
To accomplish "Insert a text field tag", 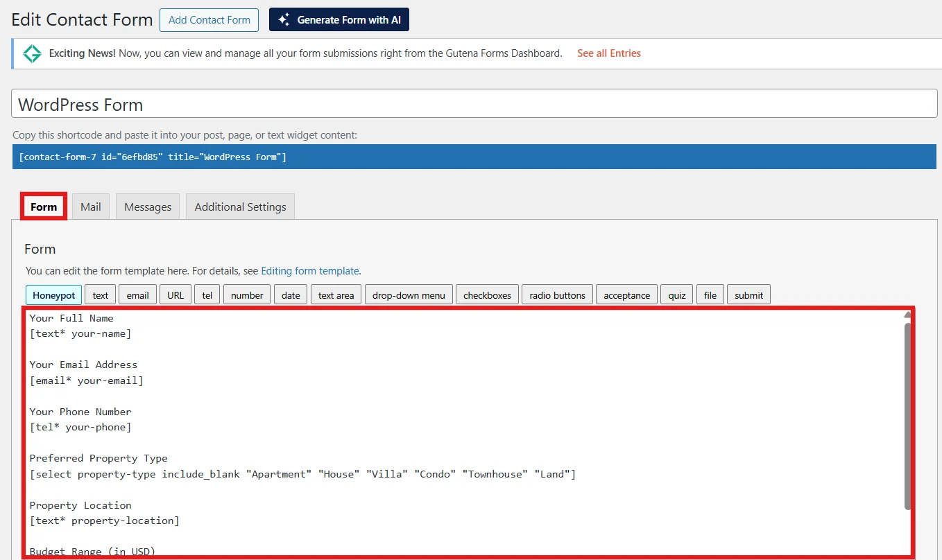I will point(101,295).
